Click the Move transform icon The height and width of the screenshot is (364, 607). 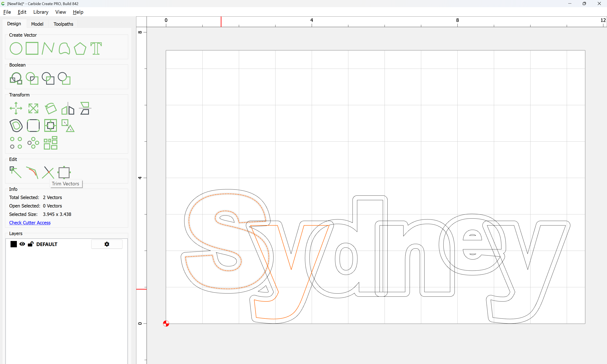pyautogui.click(x=16, y=108)
